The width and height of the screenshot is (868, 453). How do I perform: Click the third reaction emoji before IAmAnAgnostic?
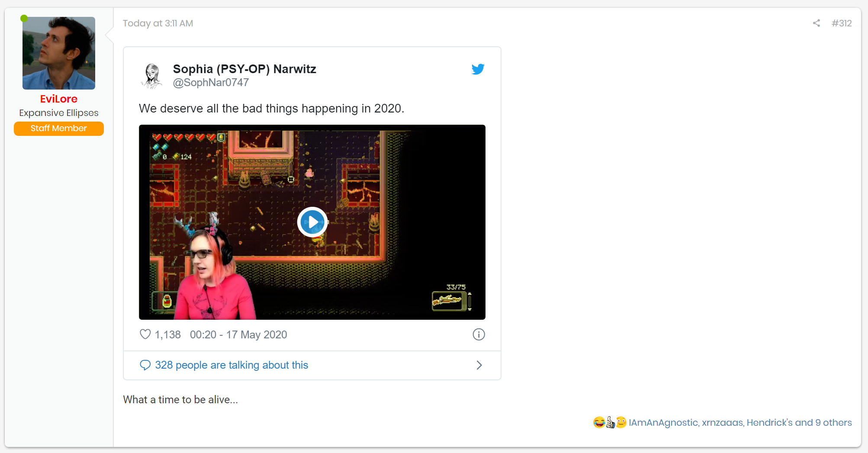click(621, 422)
